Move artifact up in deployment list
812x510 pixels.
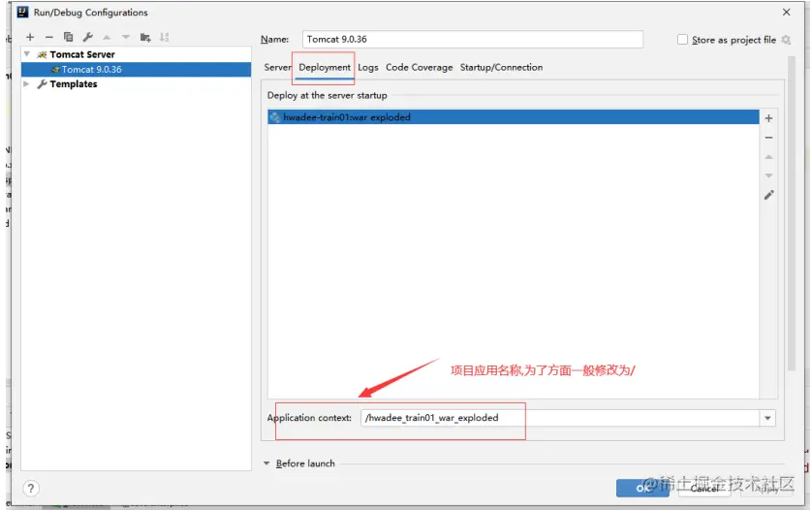click(769, 156)
